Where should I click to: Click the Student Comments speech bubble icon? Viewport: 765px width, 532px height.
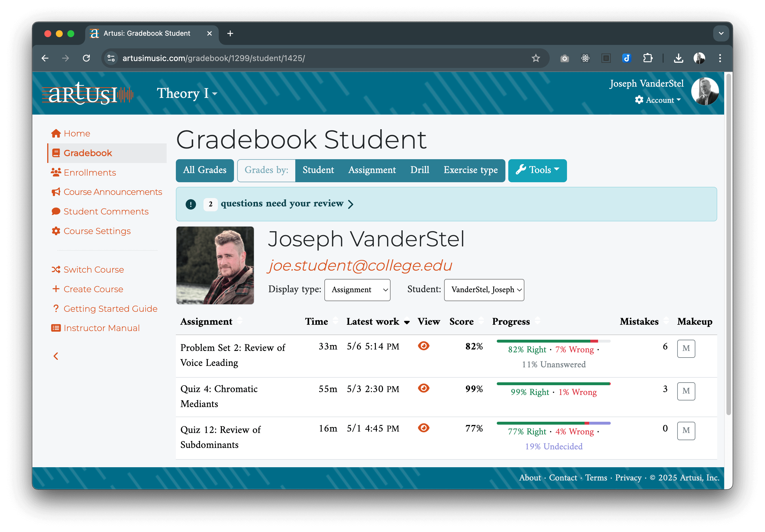[x=56, y=211]
